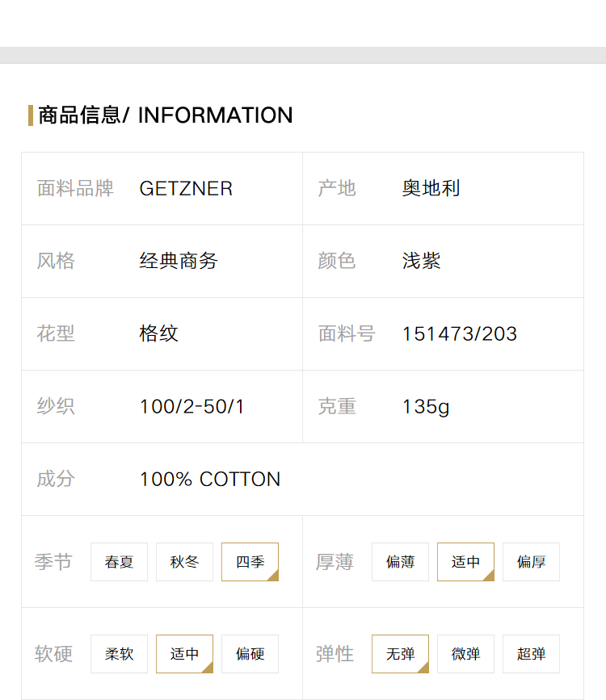Choose 偏厚 thickness option
This screenshot has height=700, width=606.
tap(531, 562)
